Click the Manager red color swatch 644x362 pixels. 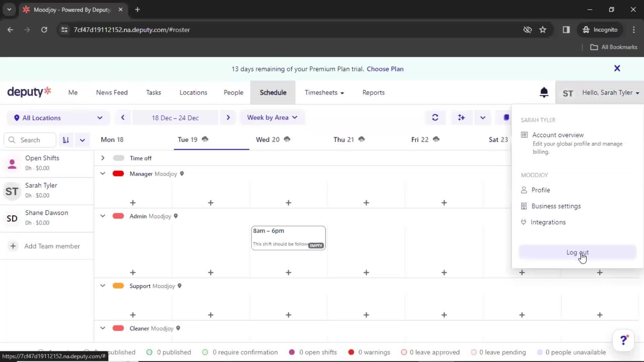(x=118, y=174)
